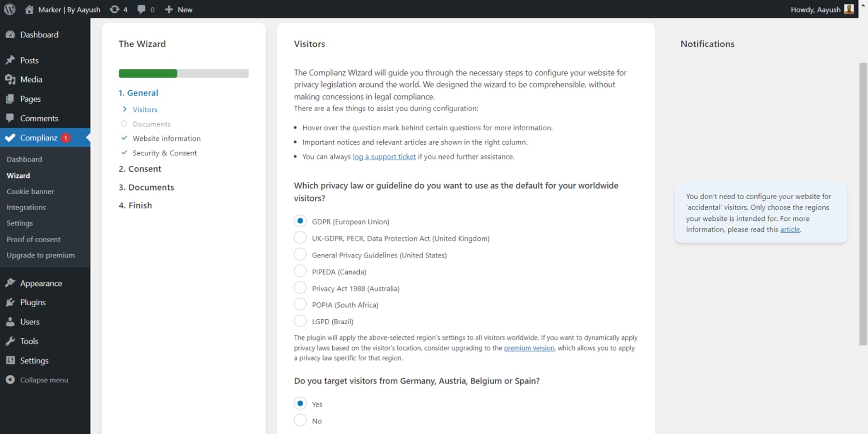Select the Media library icon in the sidebar
The width and height of the screenshot is (868, 434).
pyautogui.click(x=11, y=79)
